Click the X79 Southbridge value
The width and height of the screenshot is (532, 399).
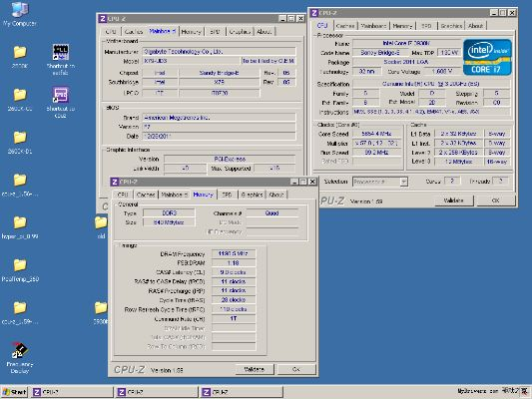(219, 82)
